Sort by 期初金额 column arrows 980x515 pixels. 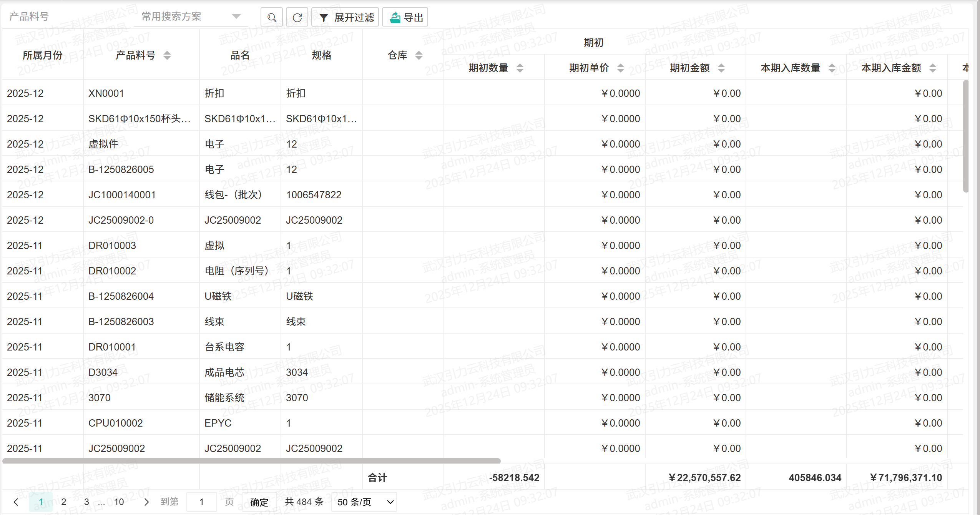coord(721,68)
